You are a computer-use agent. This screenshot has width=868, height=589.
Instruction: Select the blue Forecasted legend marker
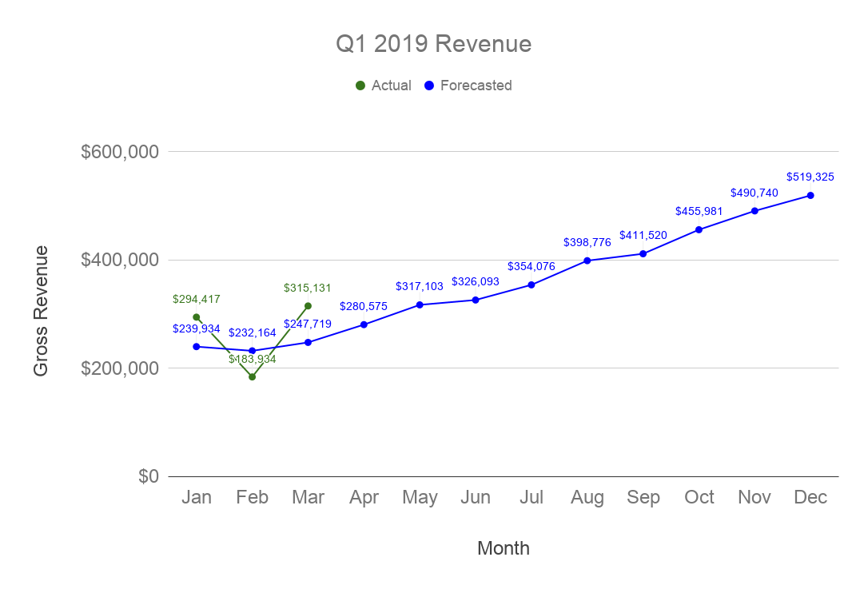(x=429, y=86)
